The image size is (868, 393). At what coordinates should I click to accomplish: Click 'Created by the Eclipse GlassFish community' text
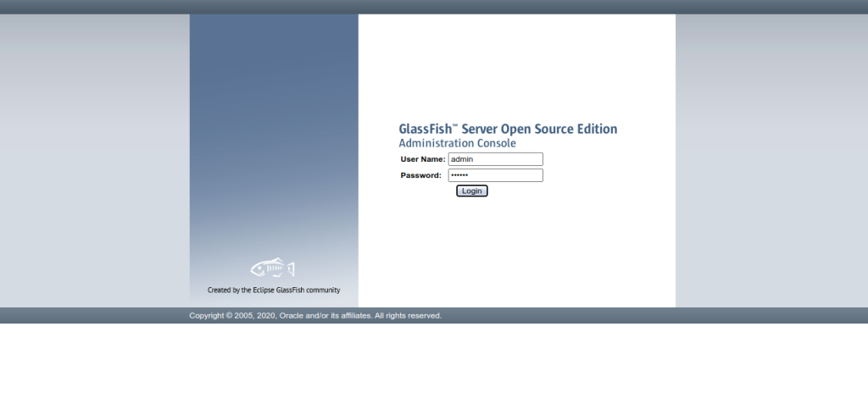click(274, 290)
